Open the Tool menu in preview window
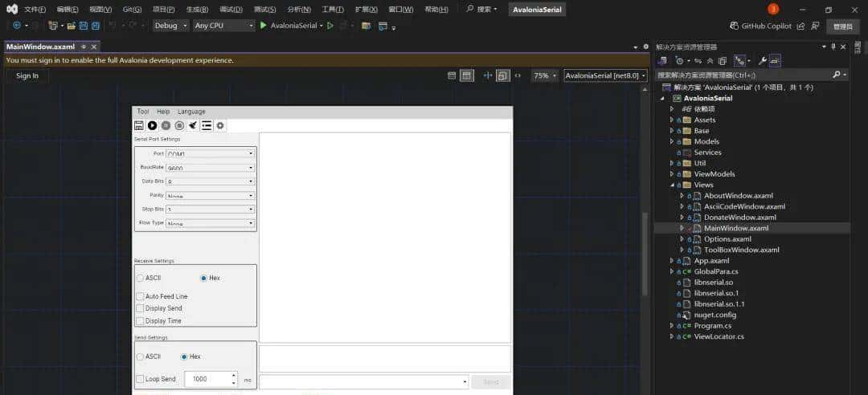 click(143, 112)
